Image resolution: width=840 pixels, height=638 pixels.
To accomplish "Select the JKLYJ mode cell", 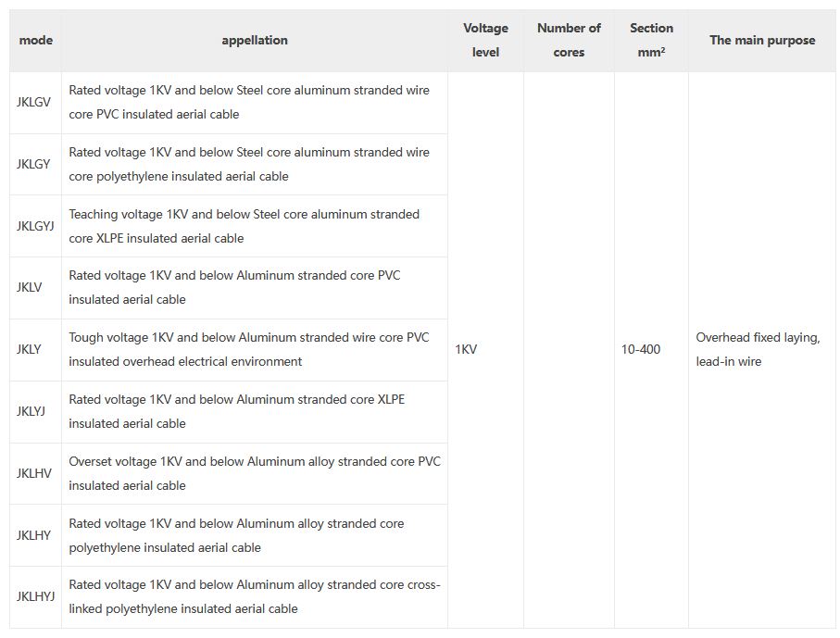I will tap(31, 412).
